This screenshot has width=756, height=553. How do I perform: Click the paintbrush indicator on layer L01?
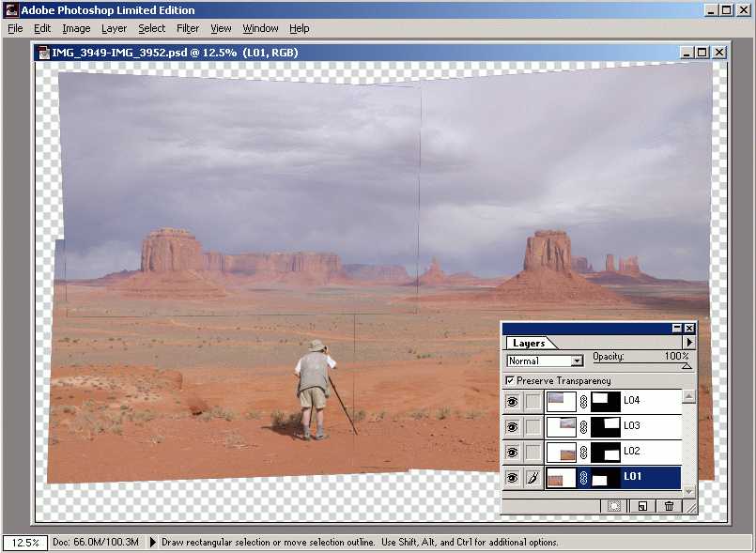click(532, 478)
